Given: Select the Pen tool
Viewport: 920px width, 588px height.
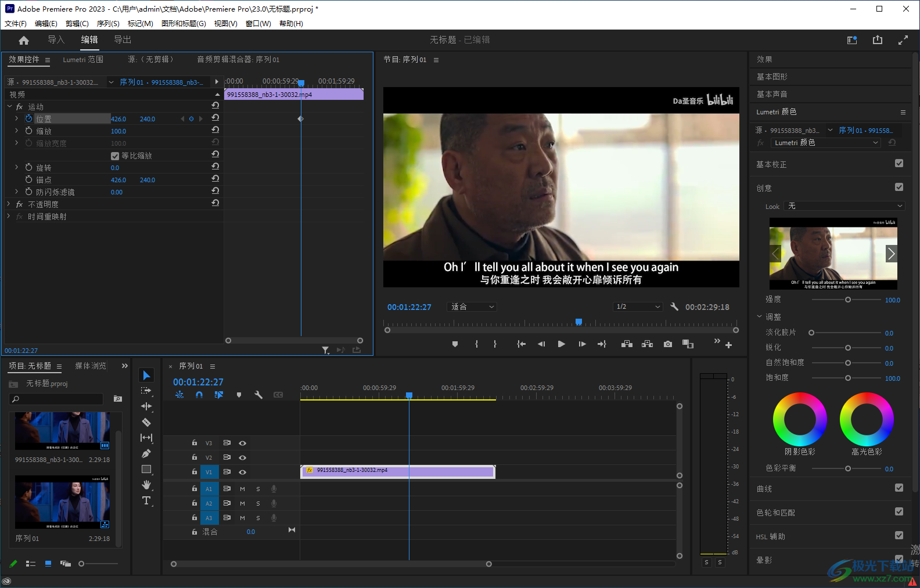Looking at the screenshot, I should coord(146,453).
